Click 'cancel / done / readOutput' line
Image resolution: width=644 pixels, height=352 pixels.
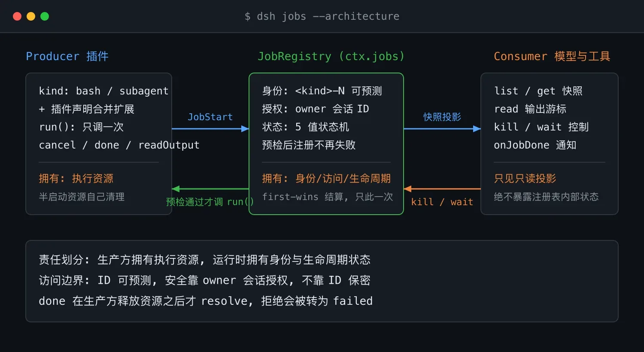(119, 145)
